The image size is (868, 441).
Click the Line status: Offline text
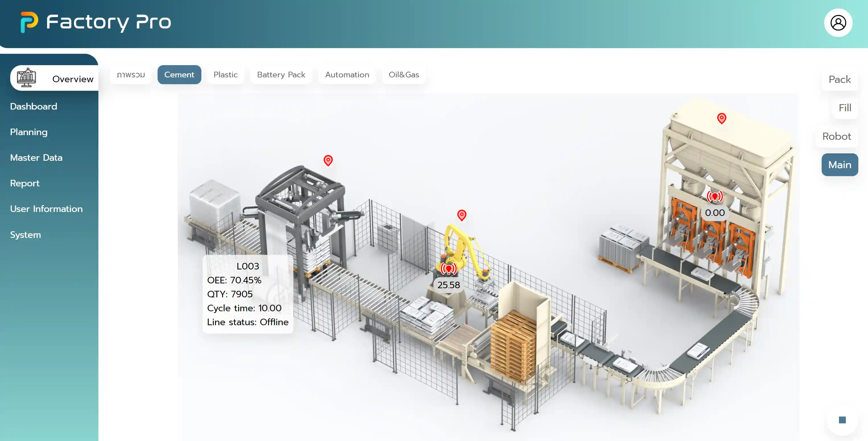tap(248, 322)
